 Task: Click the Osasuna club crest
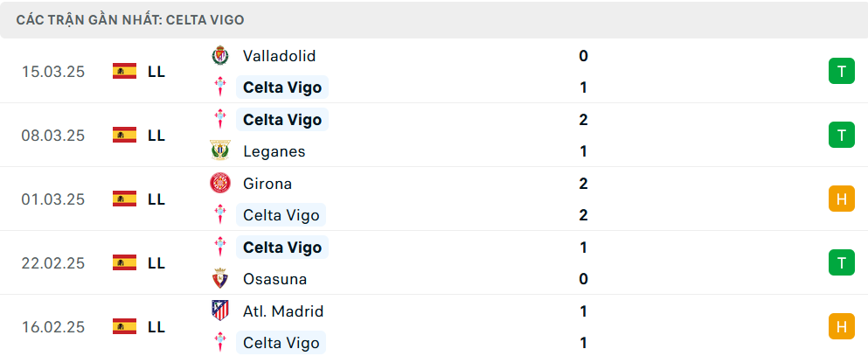click(220, 278)
